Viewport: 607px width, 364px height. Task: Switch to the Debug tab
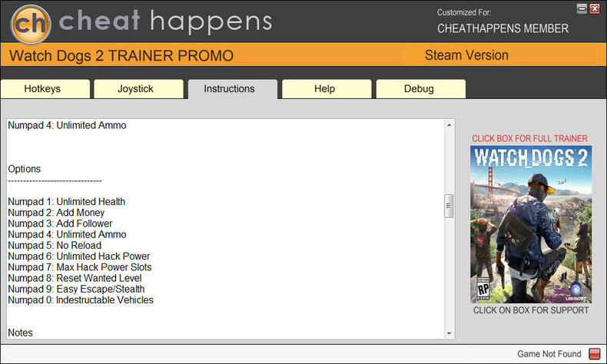pos(421,89)
